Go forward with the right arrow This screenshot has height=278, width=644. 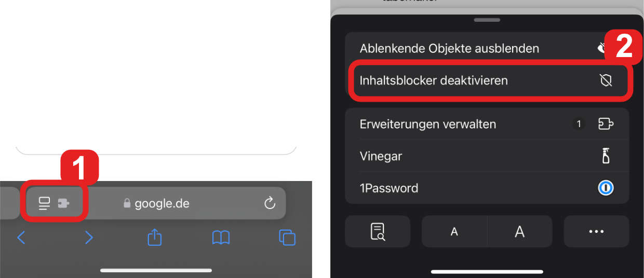tap(89, 238)
